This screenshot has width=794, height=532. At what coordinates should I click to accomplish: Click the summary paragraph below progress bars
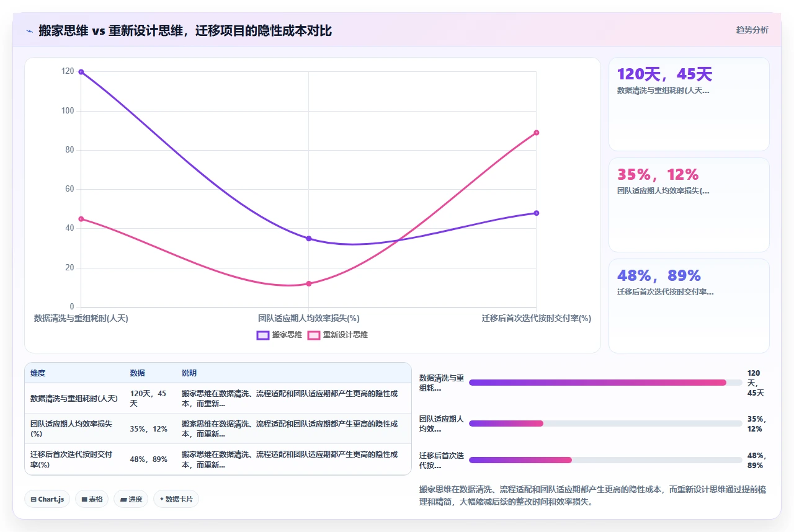pos(593,496)
